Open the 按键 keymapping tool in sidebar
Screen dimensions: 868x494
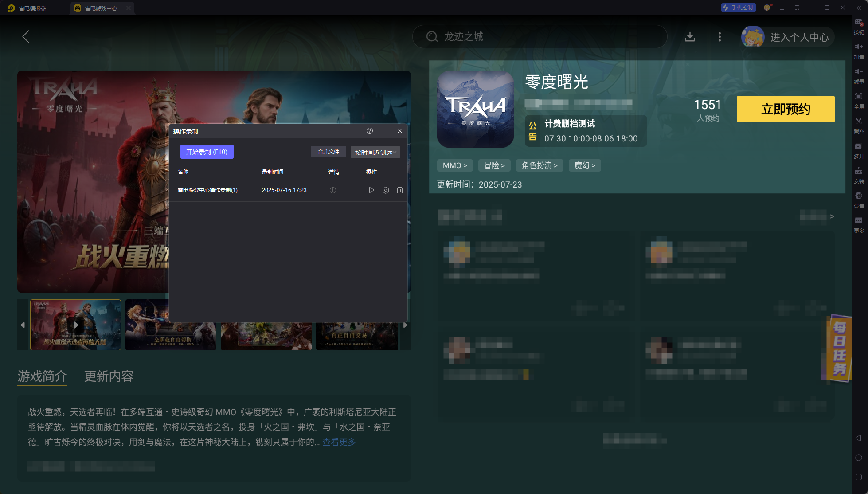pos(859,27)
